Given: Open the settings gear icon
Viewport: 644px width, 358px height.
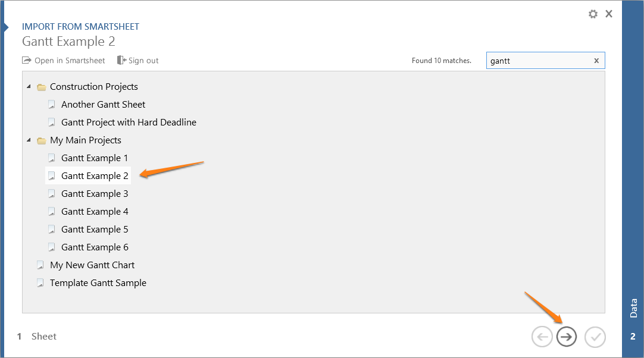Looking at the screenshot, I should (x=593, y=14).
